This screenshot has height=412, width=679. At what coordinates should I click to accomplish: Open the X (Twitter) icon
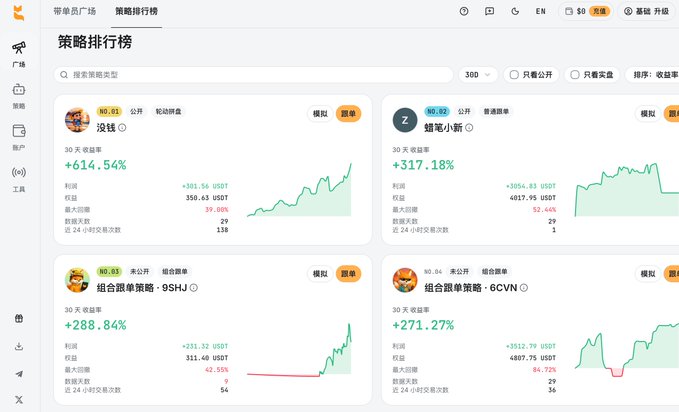click(x=19, y=400)
